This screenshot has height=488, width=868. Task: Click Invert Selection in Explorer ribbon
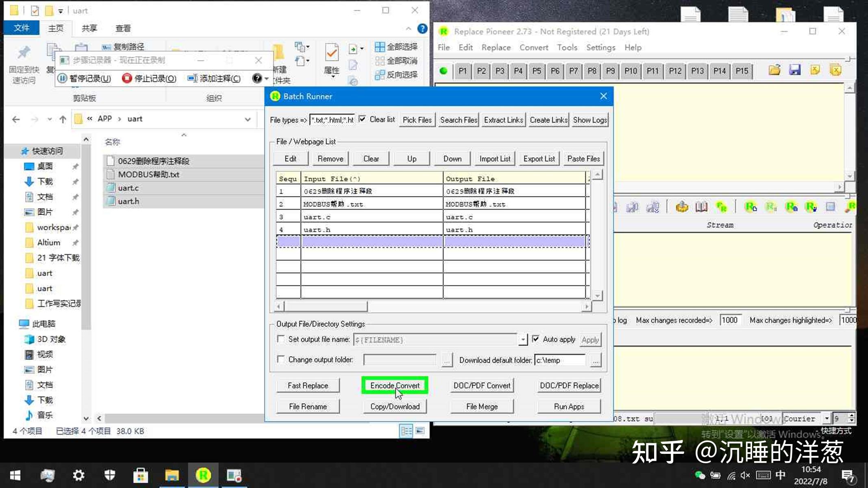coord(396,75)
